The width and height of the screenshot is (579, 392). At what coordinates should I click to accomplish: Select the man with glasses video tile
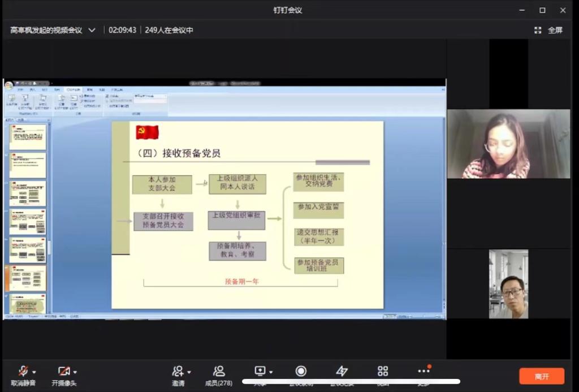pos(508,284)
